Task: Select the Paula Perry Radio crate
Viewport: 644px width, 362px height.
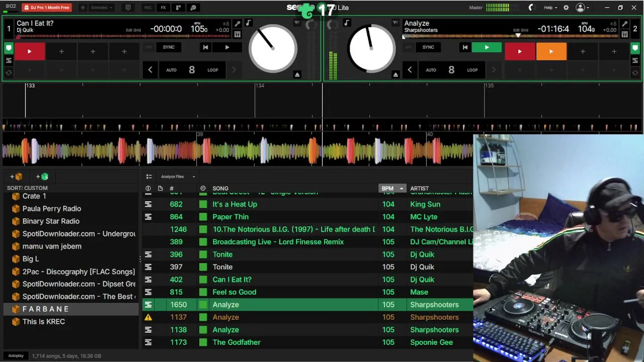Action: click(x=52, y=209)
